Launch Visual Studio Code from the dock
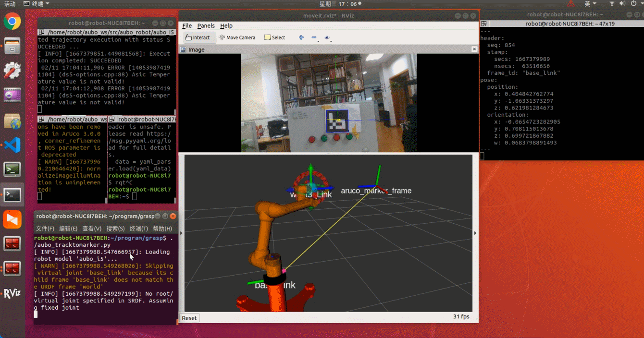This screenshot has width=644, height=338. coord(12,145)
